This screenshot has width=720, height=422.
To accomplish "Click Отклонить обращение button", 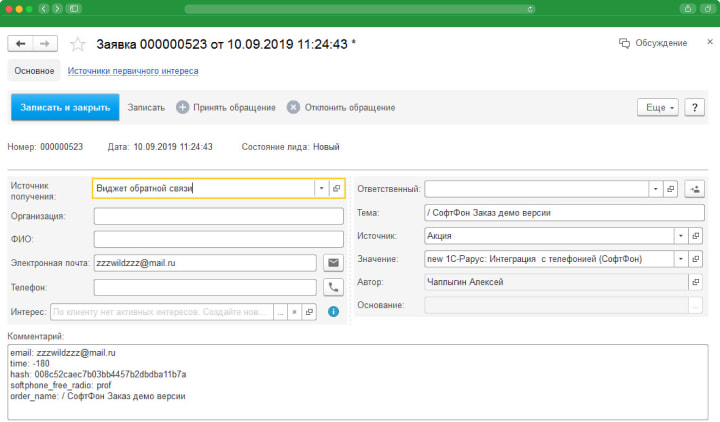I will tap(341, 107).
